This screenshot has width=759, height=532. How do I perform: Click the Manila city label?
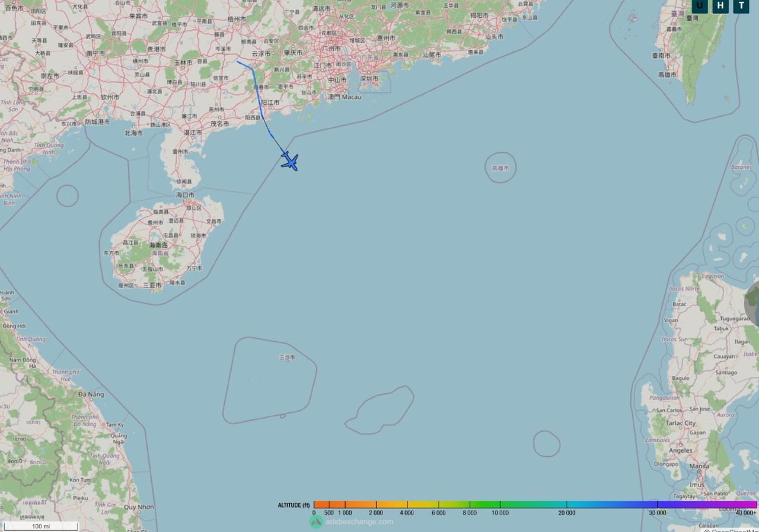tap(699, 466)
